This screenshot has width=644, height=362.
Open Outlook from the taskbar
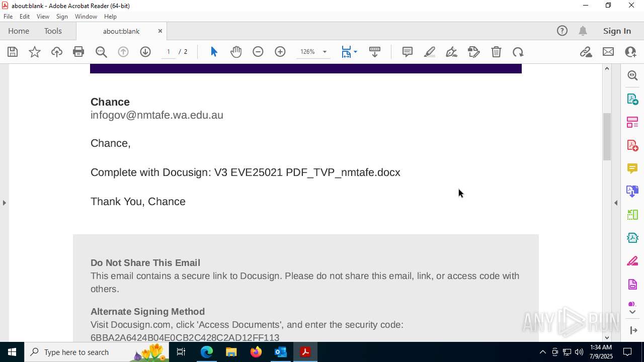(x=280, y=352)
